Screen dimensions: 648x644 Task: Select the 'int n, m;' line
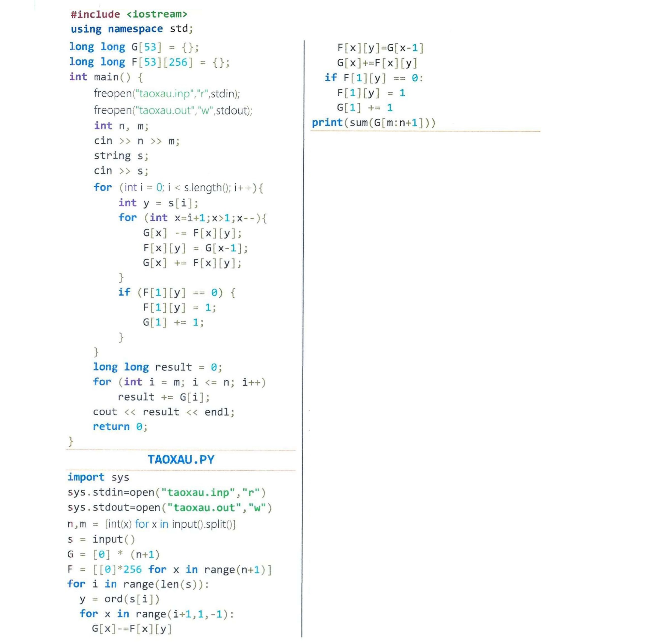tap(121, 126)
